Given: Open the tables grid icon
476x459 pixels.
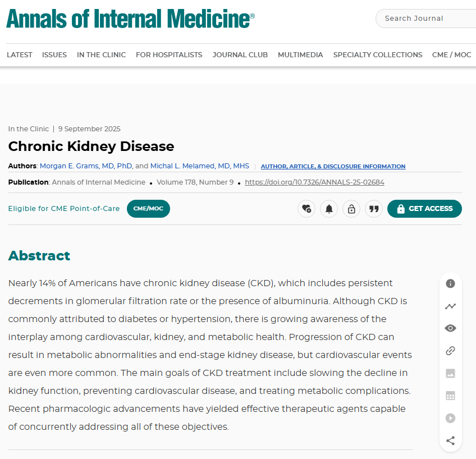Looking at the screenshot, I should (x=451, y=396).
